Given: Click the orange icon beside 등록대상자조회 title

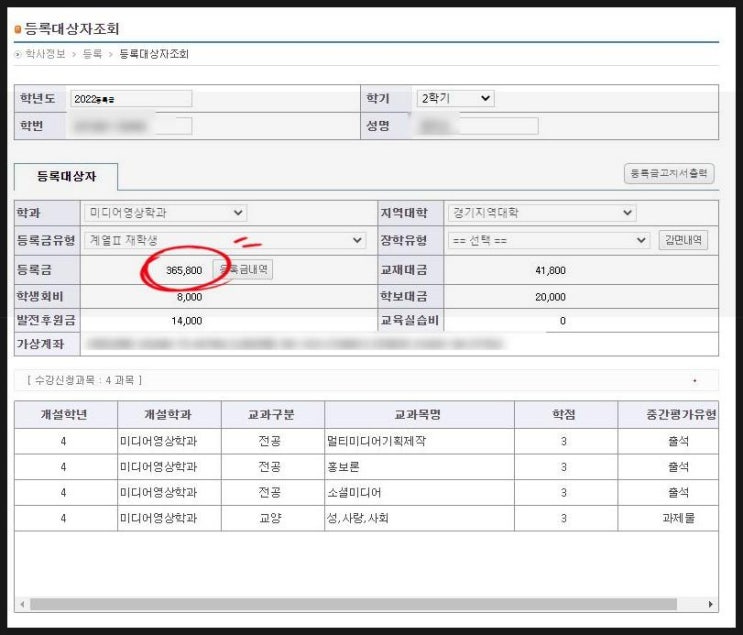Looking at the screenshot, I should point(18,29).
